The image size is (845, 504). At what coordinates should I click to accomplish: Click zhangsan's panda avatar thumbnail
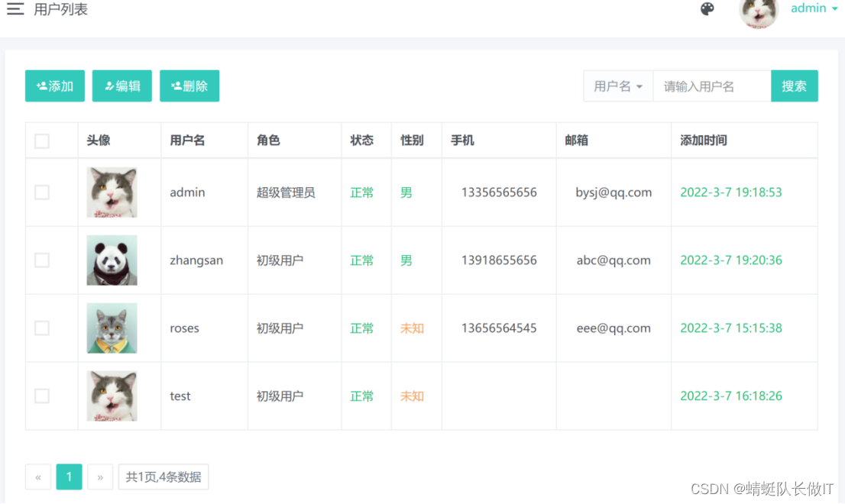112,260
